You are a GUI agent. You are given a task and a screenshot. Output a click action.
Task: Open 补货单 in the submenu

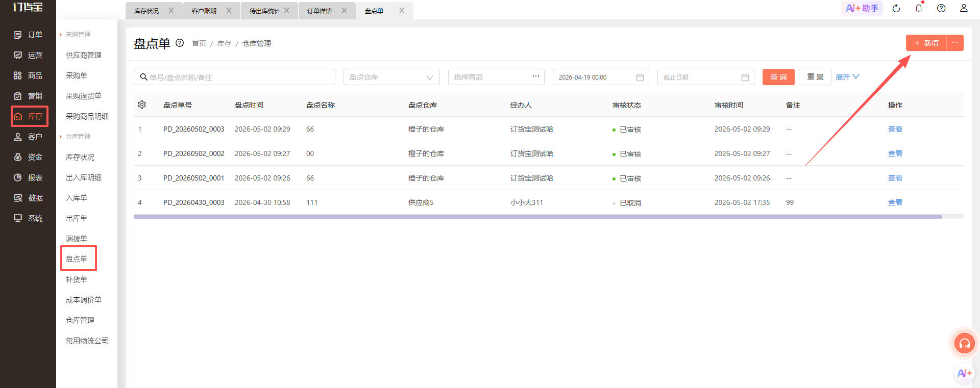pyautogui.click(x=77, y=279)
